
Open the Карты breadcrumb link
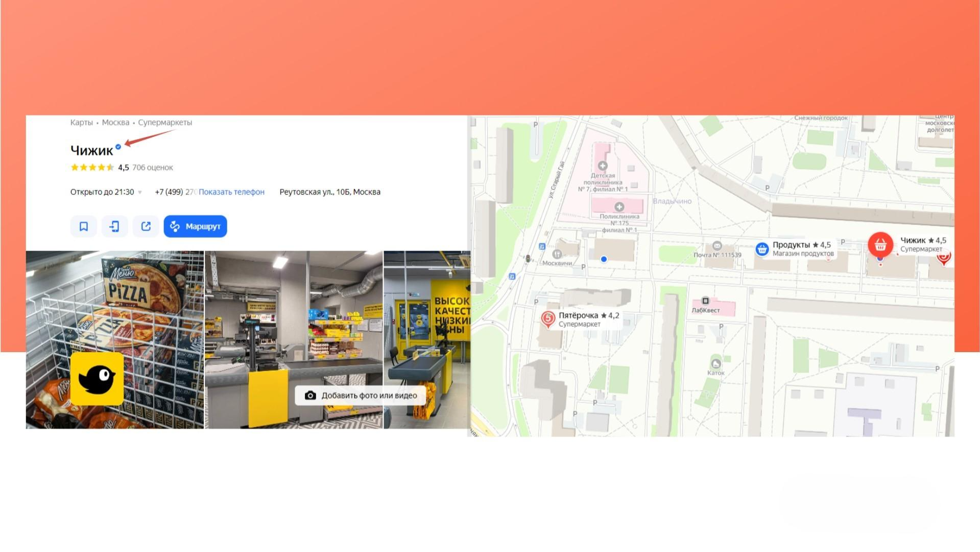click(x=82, y=123)
